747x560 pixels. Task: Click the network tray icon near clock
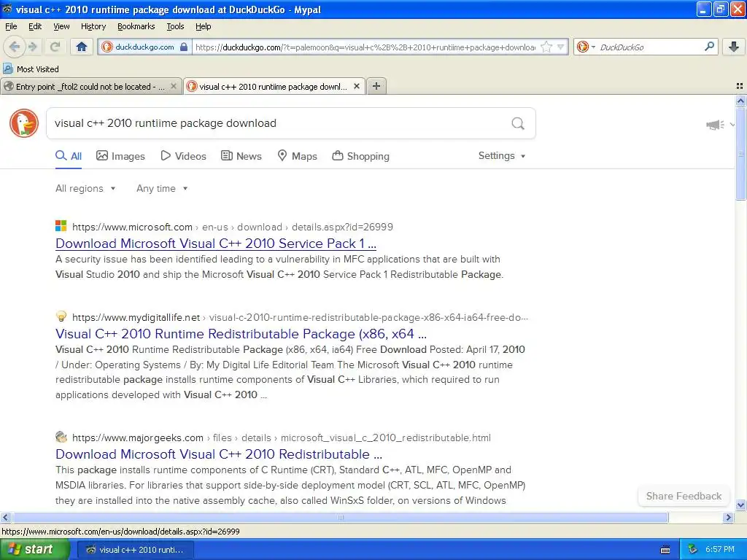click(x=692, y=550)
